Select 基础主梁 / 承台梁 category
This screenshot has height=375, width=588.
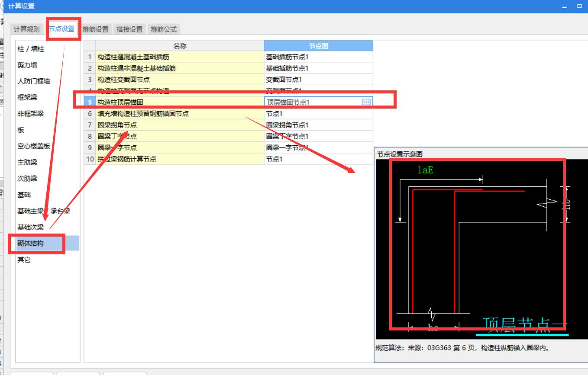[48, 211]
